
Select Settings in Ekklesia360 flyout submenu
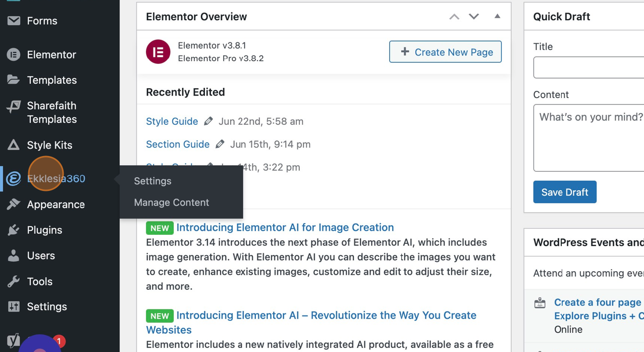click(152, 181)
